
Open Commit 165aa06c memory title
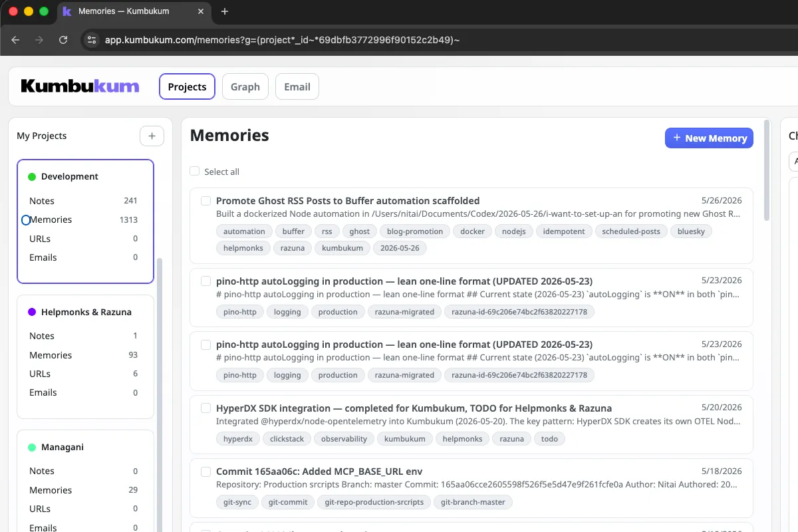pos(319,471)
